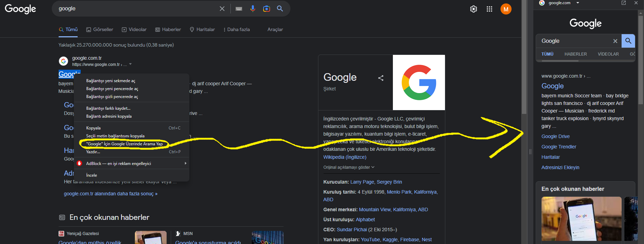This screenshot has width=644, height=244.
Task: Open Sundar Pichai CEO link
Action: click(x=352, y=230)
